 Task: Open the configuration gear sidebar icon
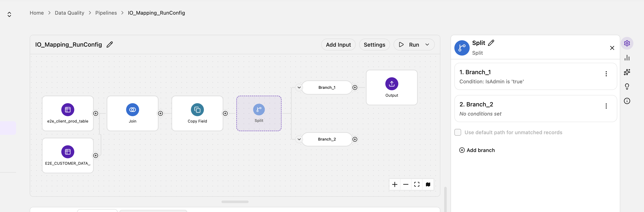point(627,43)
